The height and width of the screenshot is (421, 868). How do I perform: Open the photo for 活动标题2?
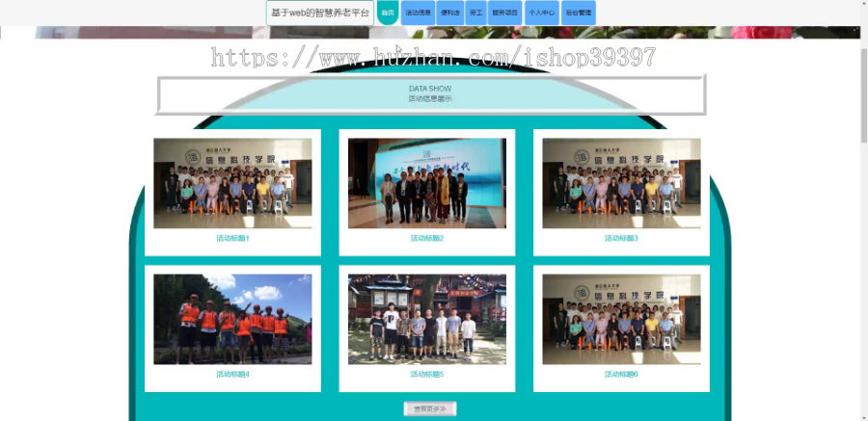[427, 183]
